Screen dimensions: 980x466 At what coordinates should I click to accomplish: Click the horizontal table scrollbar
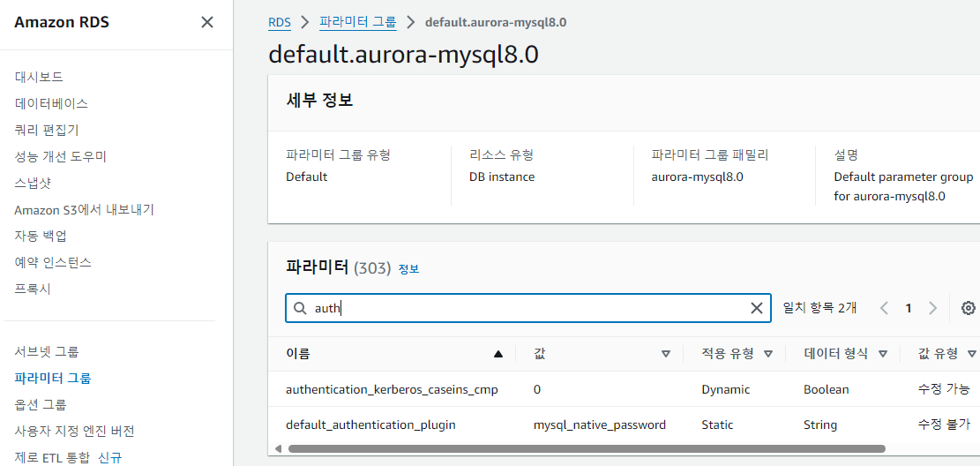tap(587, 448)
